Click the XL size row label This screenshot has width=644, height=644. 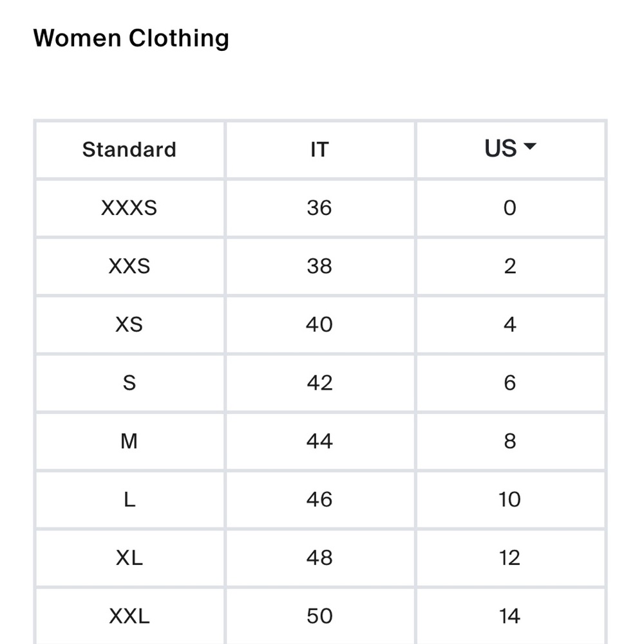coord(129,558)
